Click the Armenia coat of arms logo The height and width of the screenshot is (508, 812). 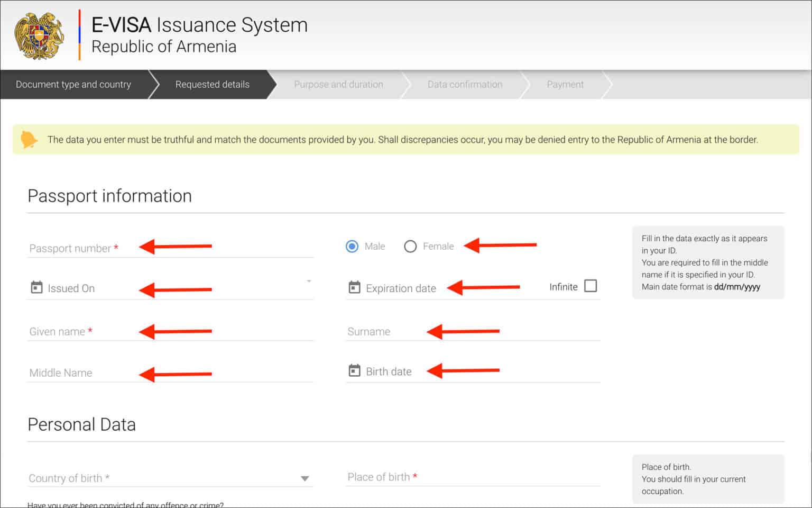[x=40, y=36]
